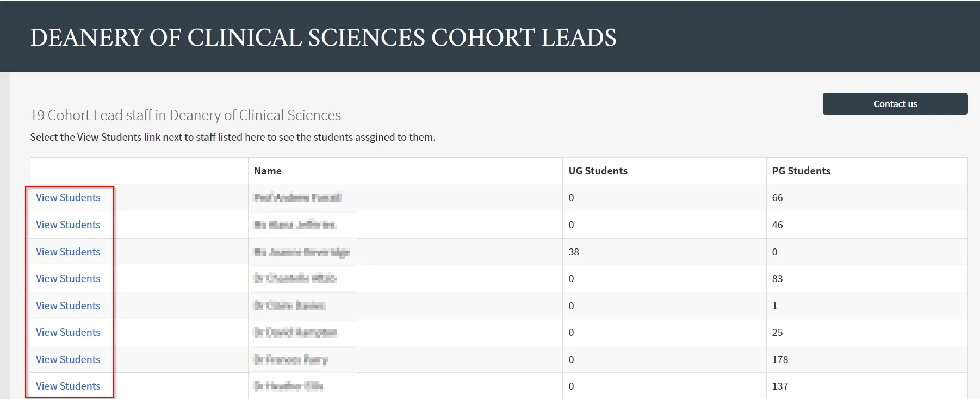View Students for the staff member with 83 PG students
The image size is (980, 399).
click(67, 278)
